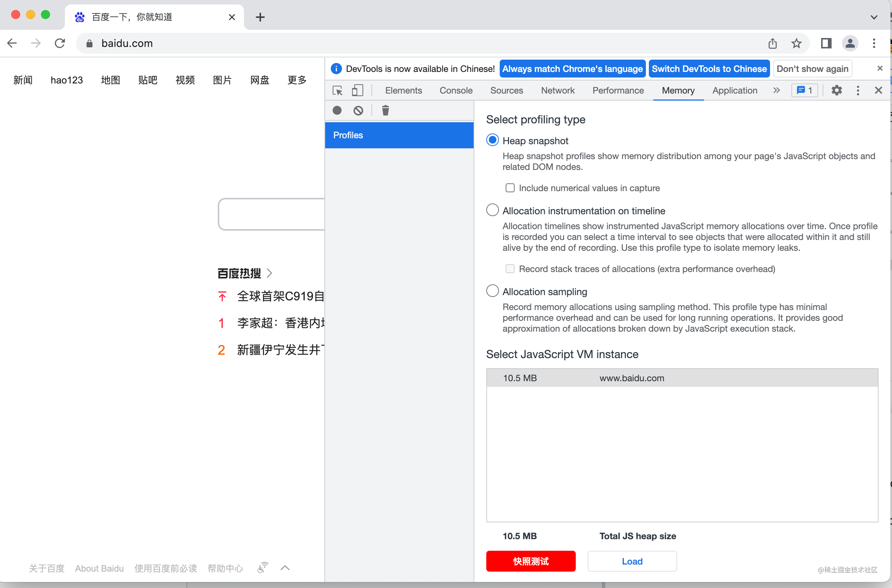Enable Include numerical values in capture
892x588 pixels.
510,188
